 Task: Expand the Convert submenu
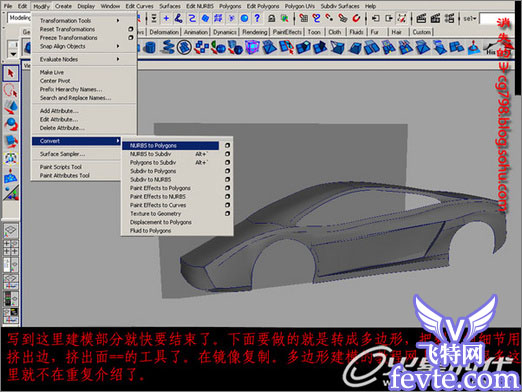pos(76,141)
